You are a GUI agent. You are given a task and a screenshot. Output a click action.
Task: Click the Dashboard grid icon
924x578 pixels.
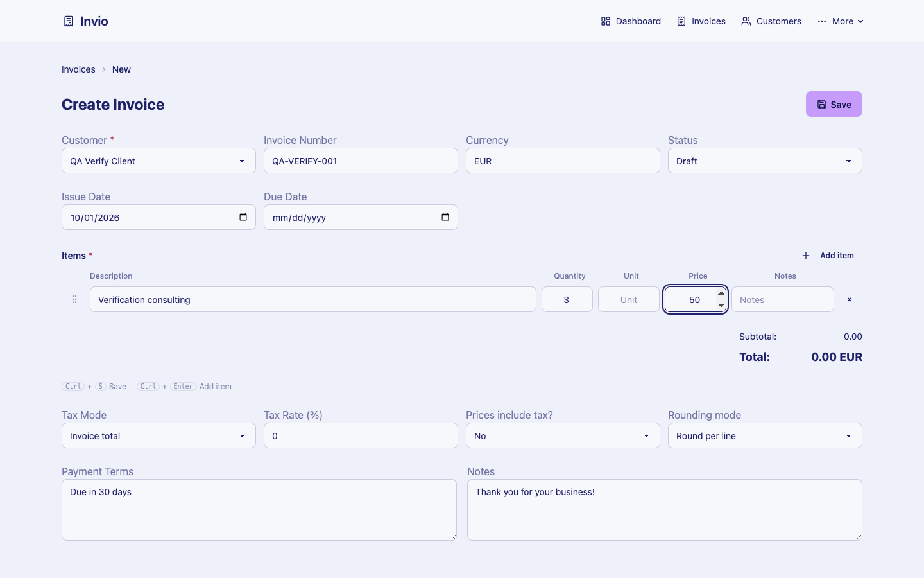[606, 21]
